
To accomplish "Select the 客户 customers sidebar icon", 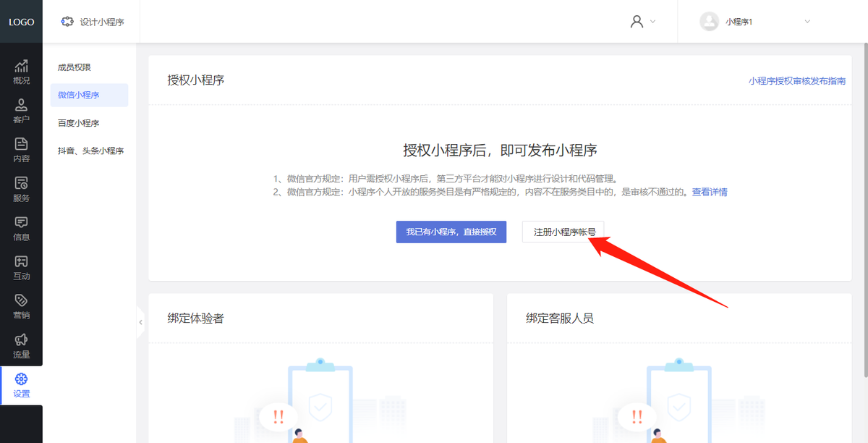I will pyautogui.click(x=21, y=111).
